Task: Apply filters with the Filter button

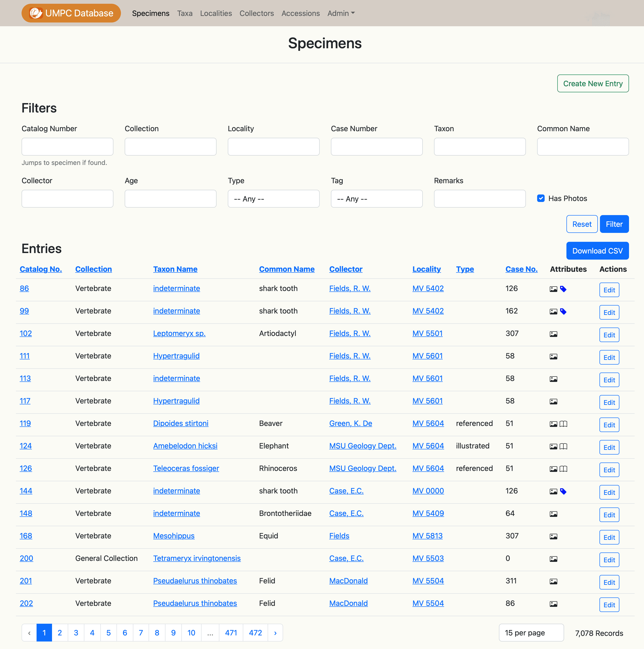Action: coord(614,224)
